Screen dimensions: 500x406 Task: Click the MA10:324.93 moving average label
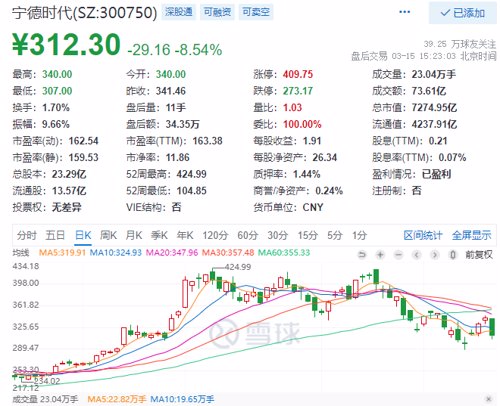pos(116,253)
